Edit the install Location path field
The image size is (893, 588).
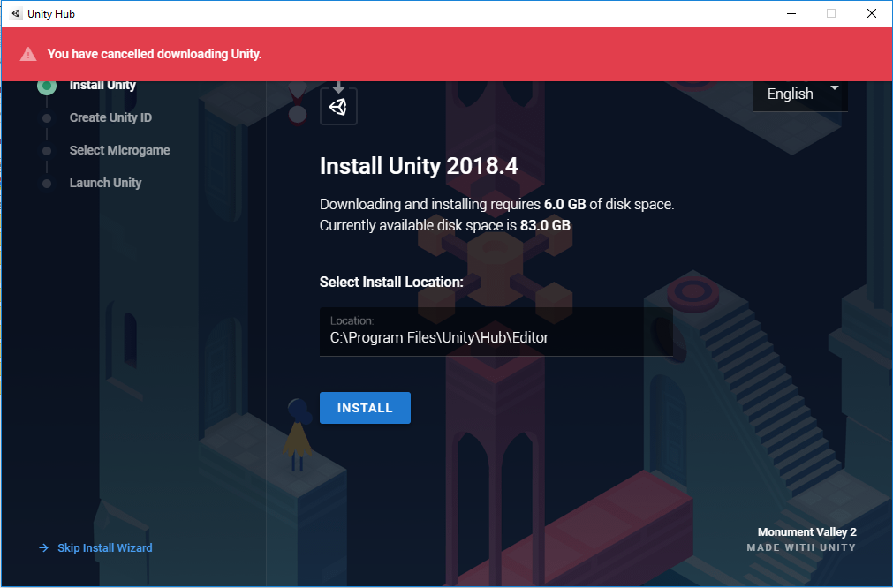click(496, 332)
